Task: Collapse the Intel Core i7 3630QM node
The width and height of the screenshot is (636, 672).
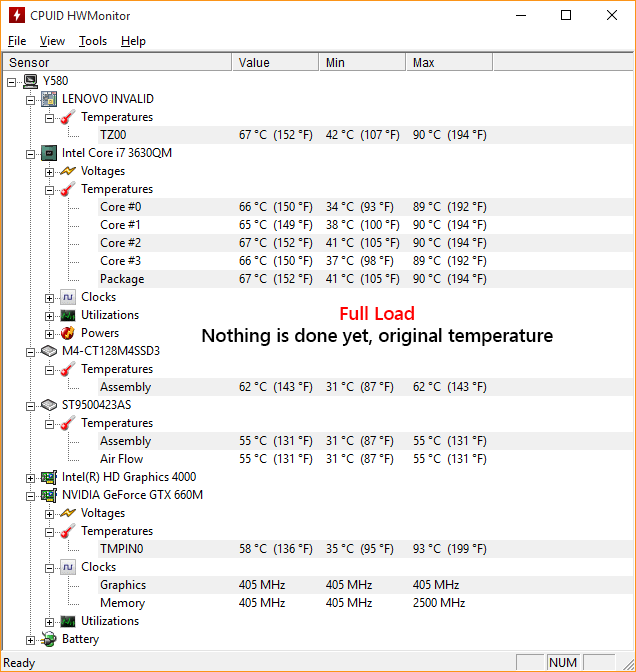Action: tap(30, 154)
